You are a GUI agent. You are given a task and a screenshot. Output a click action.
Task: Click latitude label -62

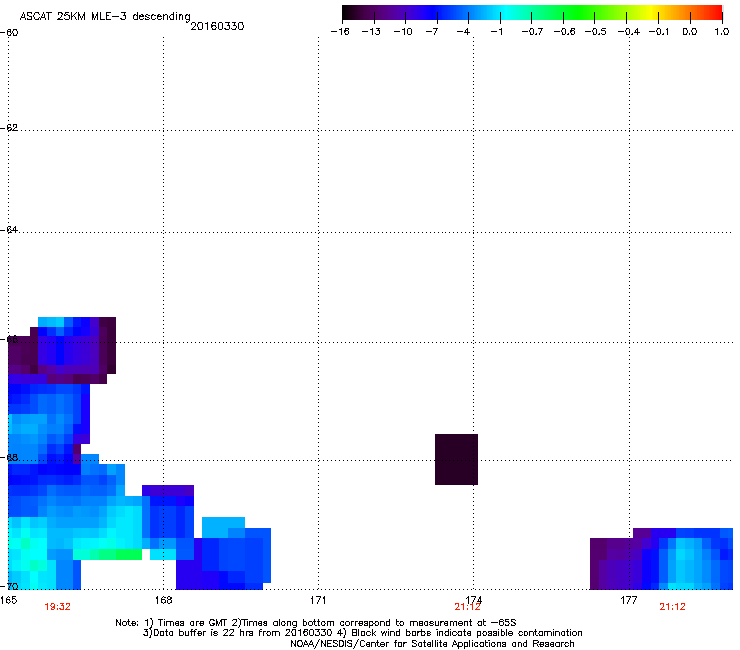pyautogui.click(x=9, y=128)
